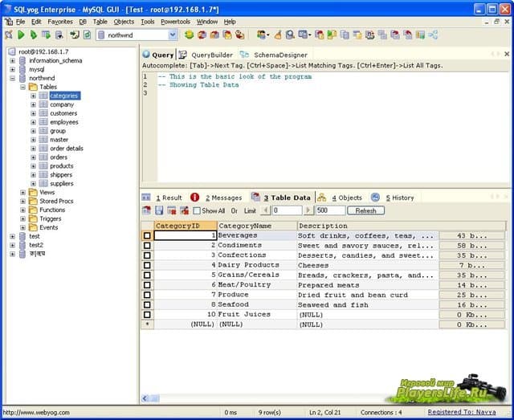The height and width of the screenshot is (420, 514).
Task: Expand the mysql database node
Action: point(13,70)
